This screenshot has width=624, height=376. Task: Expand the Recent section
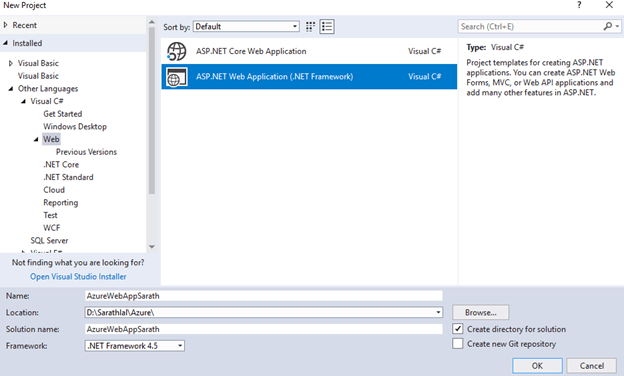[6, 25]
